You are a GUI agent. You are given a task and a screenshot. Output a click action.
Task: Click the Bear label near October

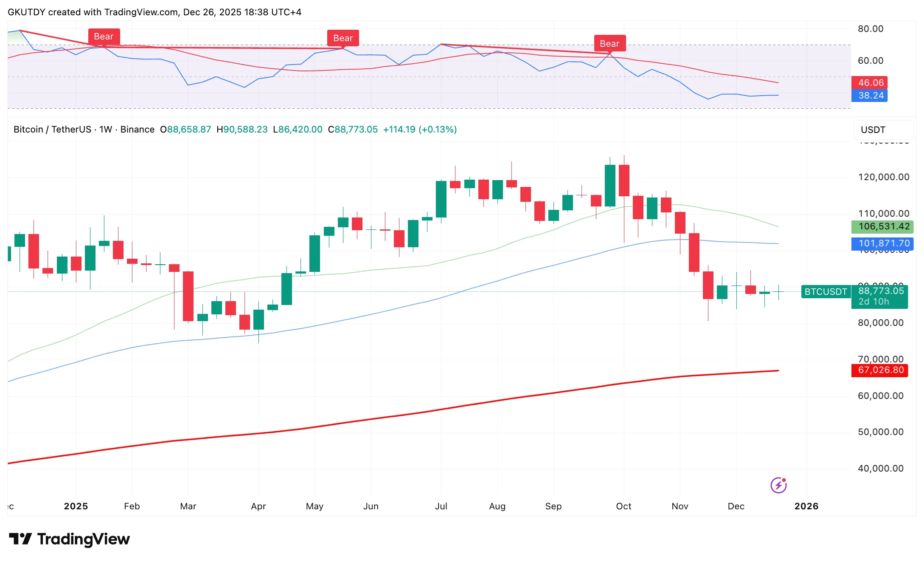tap(609, 44)
